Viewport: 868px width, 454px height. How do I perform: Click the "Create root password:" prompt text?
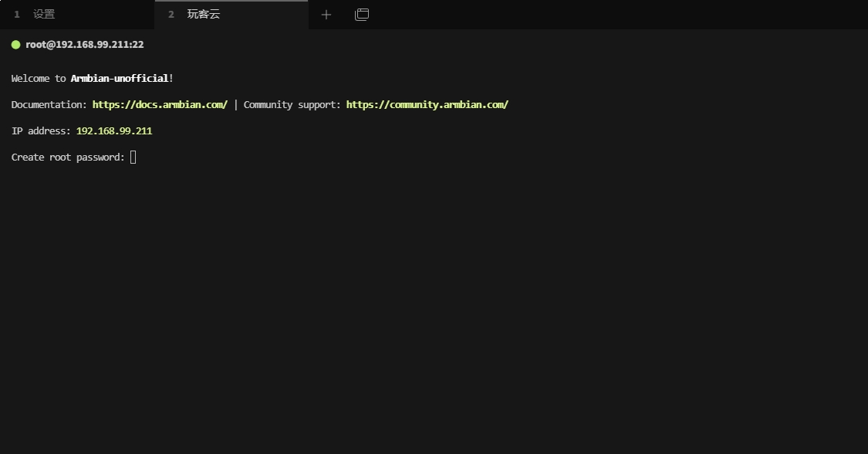tap(68, 158)
